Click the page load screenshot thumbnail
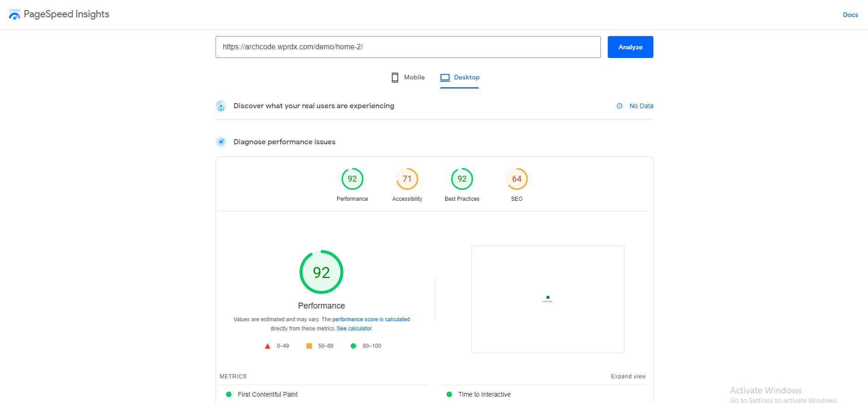Screen dimensions: 868x403 pos(548,299)
